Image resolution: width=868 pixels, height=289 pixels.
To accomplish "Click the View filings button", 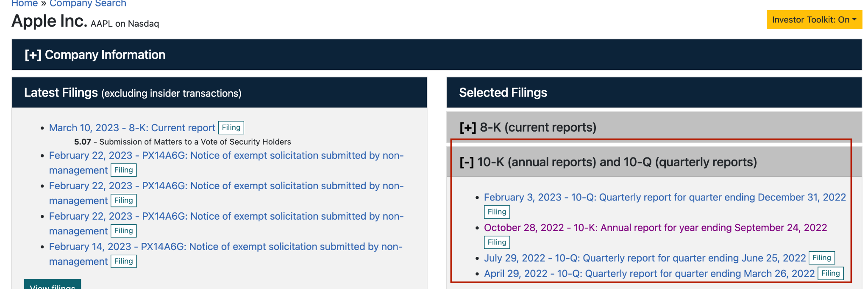I will pyautogui.click(x=52, y=285).
